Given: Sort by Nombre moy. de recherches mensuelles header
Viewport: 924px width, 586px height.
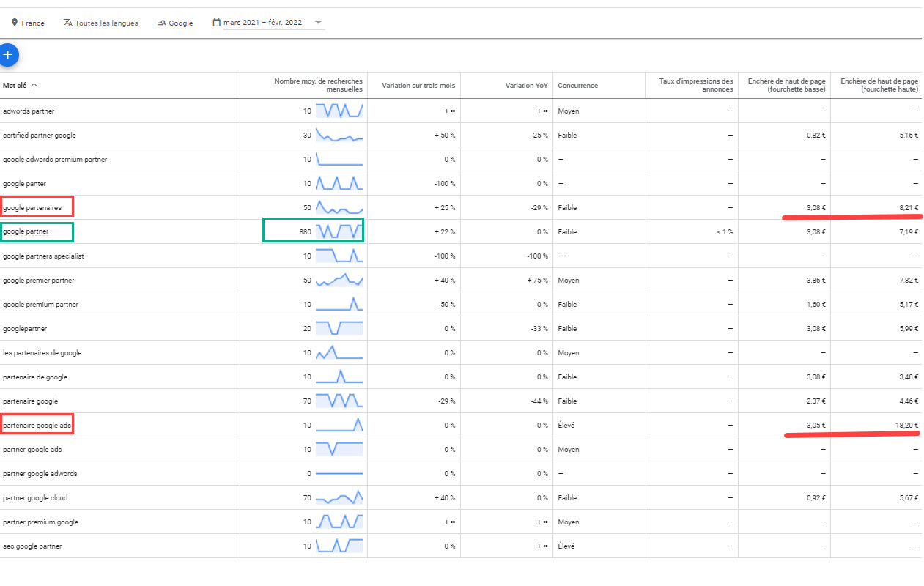Looking at the screenshot, I should [318, 85].
